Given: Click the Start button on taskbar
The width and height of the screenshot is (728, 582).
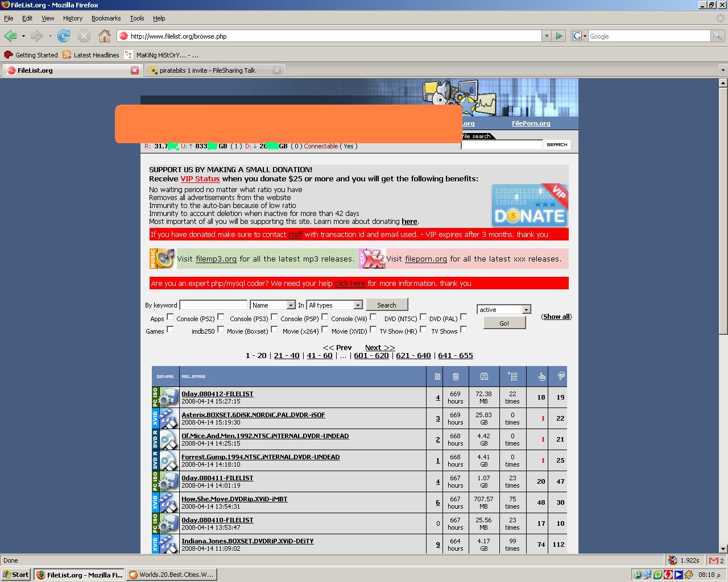Looking at the screenshot, I should [15, 575].
